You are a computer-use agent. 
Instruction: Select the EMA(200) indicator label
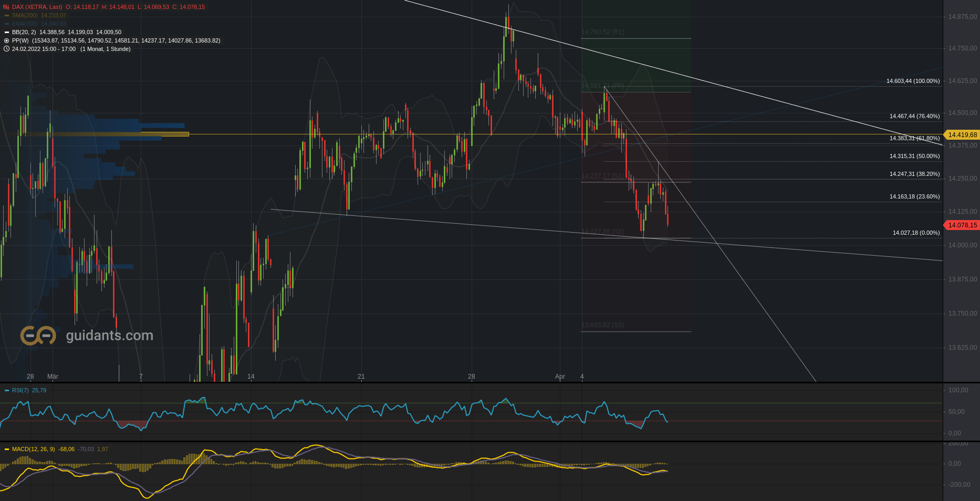pos(25,24)
